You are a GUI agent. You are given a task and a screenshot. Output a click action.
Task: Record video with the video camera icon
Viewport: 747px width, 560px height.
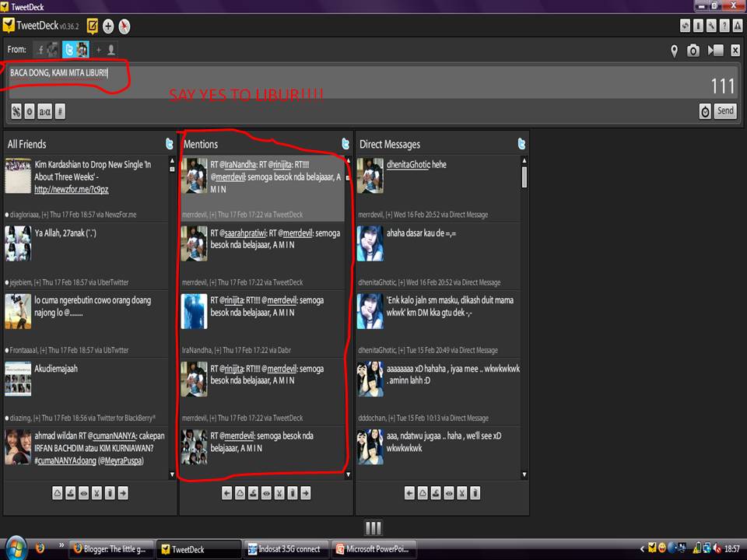(x=716, y=50)
